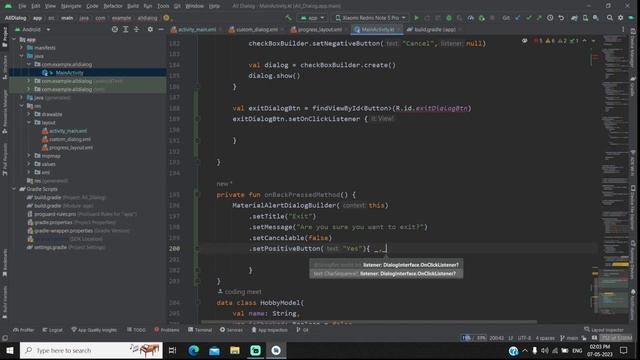
Task: Open Problems tool window
Action: click(167, 330)
